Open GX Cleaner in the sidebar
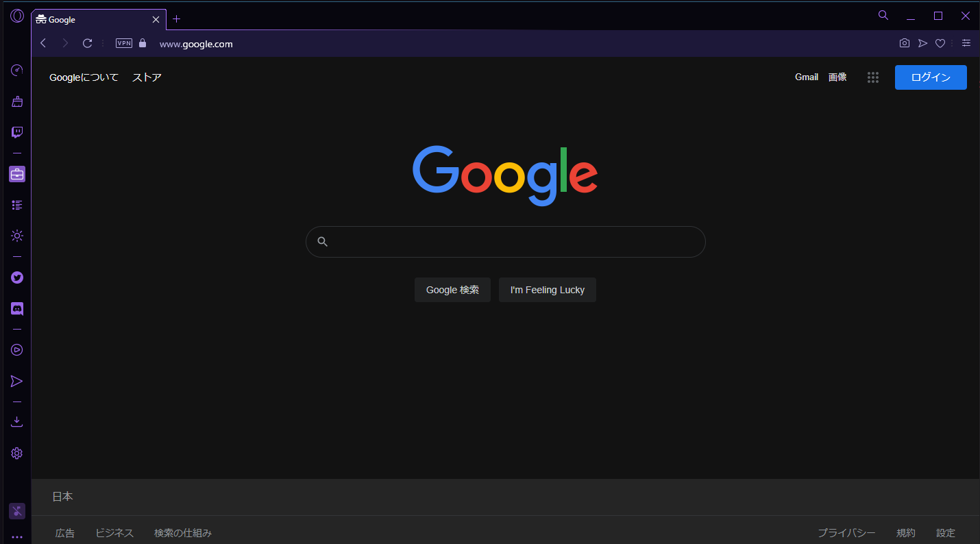The image size is (980, 544). click(17, 101)
